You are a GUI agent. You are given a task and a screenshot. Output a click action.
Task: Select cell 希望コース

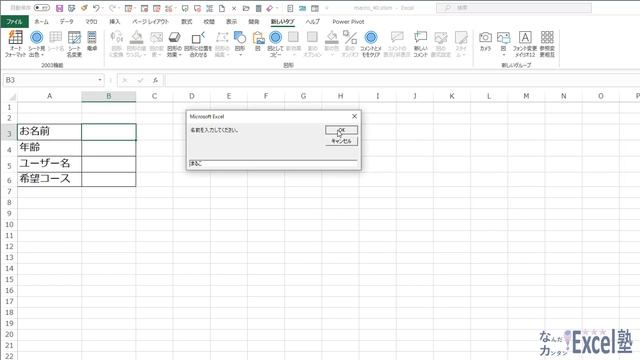(x=49, y=179)
